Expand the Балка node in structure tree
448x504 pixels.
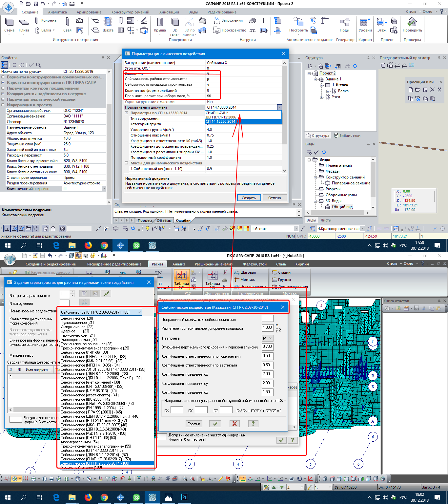tap(328, 91)
